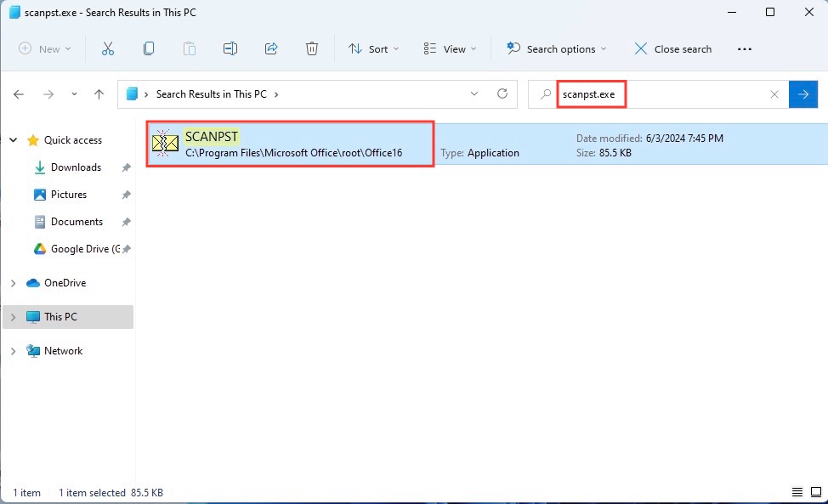The width and height of the screenshot is (828, 504).
Task: Select OneDrive in navigation pane
Action: click(x=65, y=283)
